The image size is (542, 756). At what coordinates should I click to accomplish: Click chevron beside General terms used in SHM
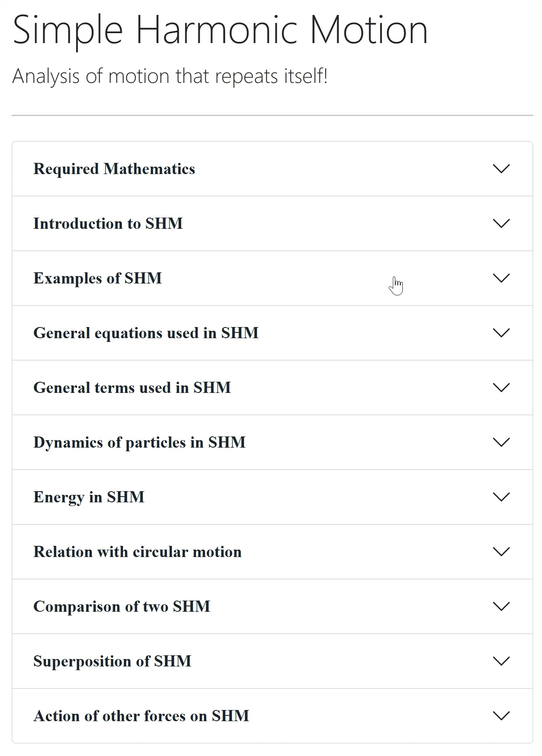[x=501, y=388]
